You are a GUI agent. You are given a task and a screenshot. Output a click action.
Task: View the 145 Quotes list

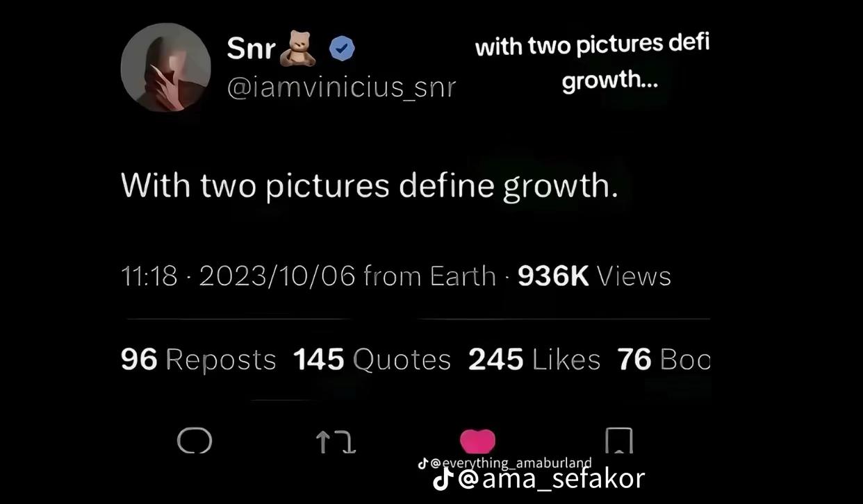click(372, 360)
